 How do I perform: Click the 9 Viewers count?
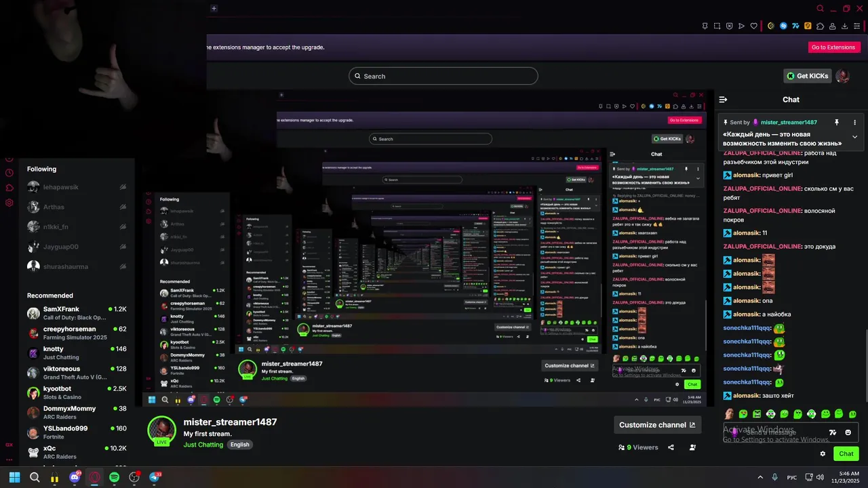(638, 447)
